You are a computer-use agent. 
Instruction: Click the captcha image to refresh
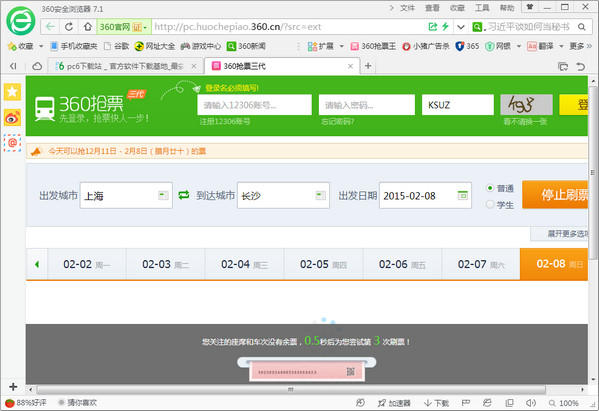(x=526, y=105)
